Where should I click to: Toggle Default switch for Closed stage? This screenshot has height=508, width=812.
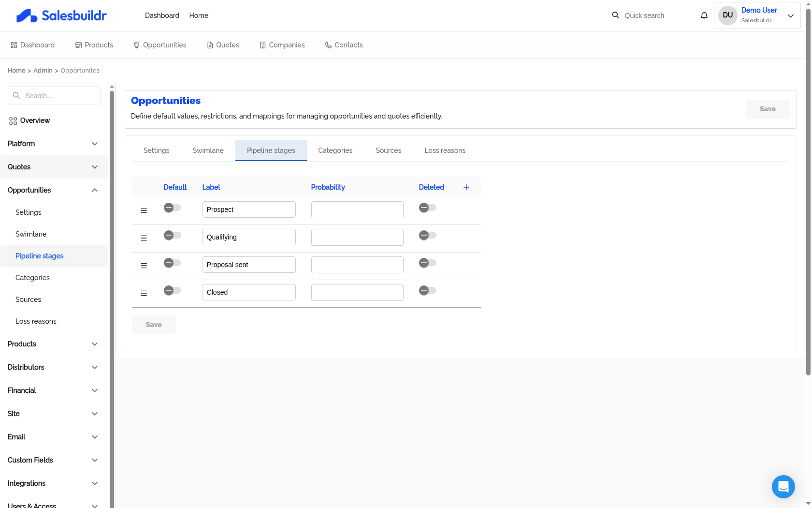pyautogui.click(x=173, y=290)
